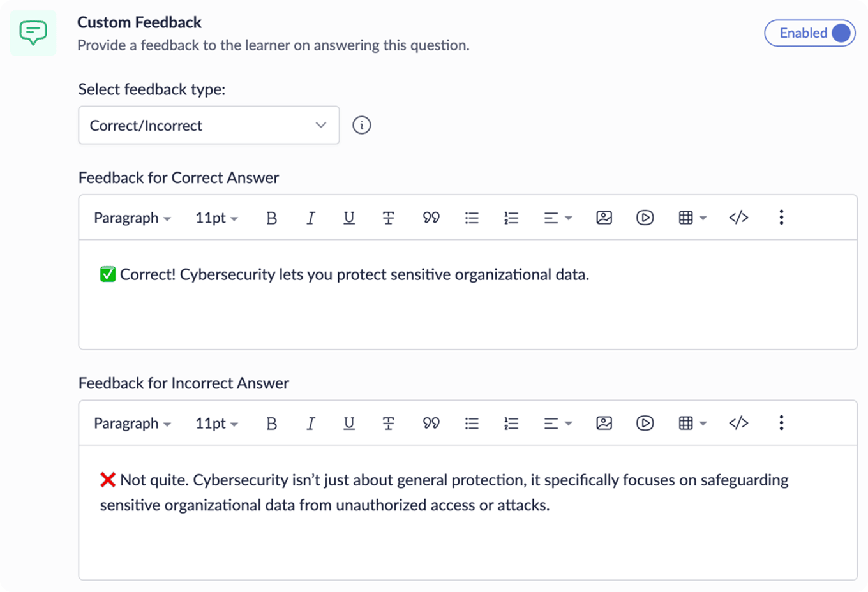Screen dimensions: 868x592
Task: Change the 11pt font size in the incorrect editor
Action: [216, 422]
